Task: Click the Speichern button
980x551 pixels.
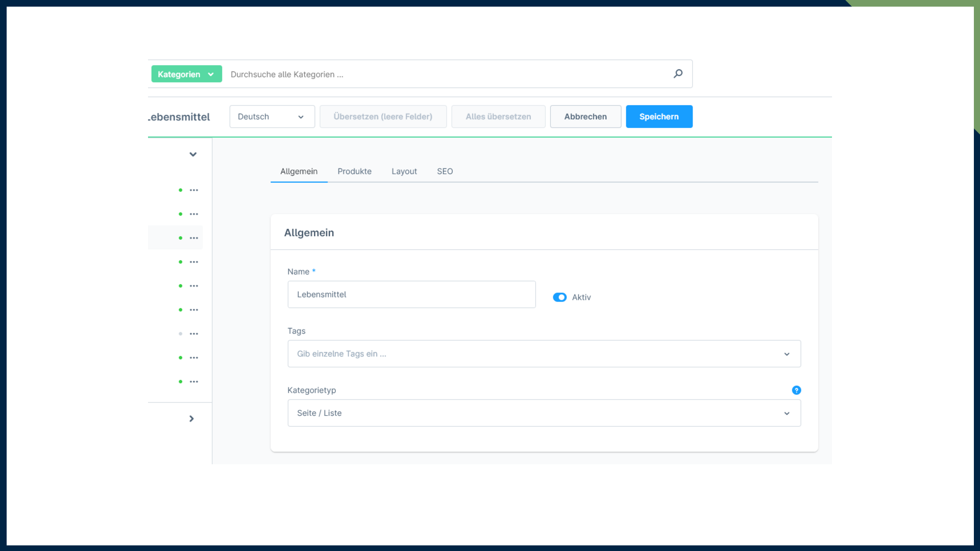Action: coord(658,117)
